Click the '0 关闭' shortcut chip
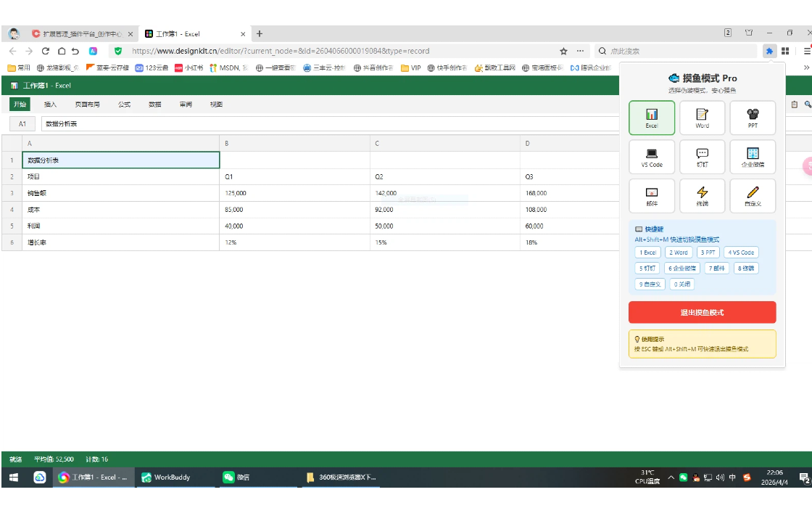The width and height of the screenshot is (812, 508). [x=682, y=284]
